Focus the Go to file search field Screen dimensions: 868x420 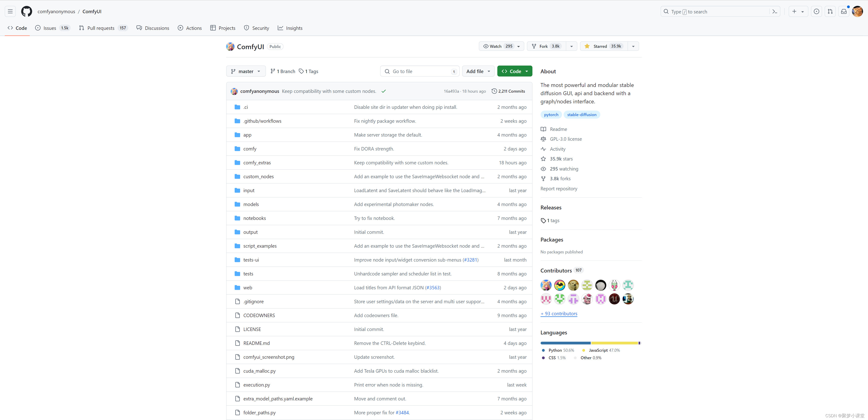point(419,71)
